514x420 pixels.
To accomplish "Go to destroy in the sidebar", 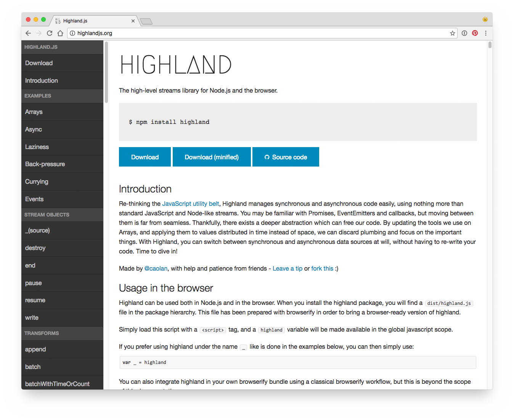I will click(62, 248).
